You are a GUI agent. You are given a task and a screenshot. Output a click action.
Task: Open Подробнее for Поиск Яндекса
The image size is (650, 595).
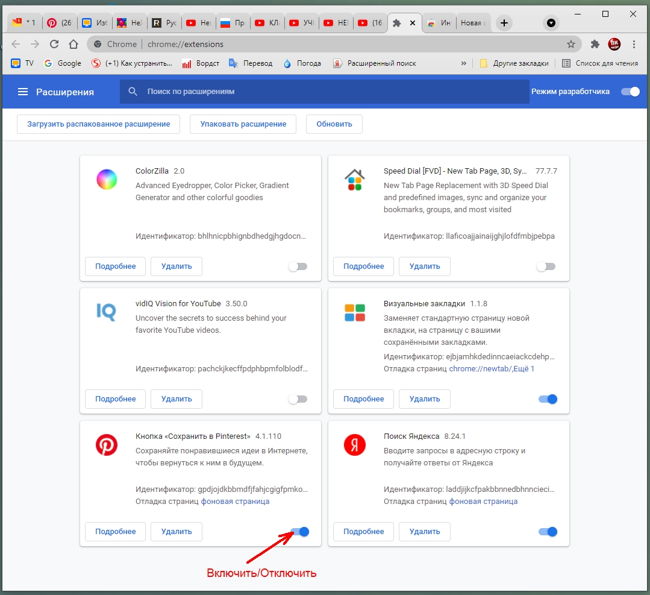(x=364, y=532)
